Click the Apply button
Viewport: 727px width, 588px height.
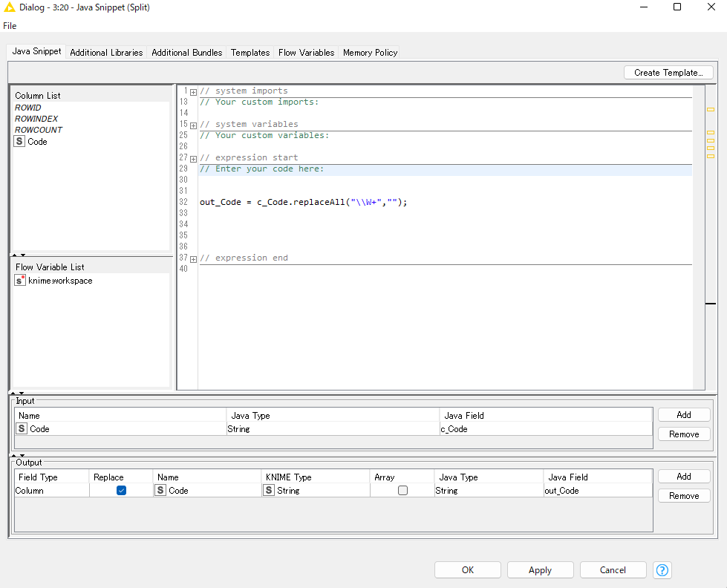(540, 570)
